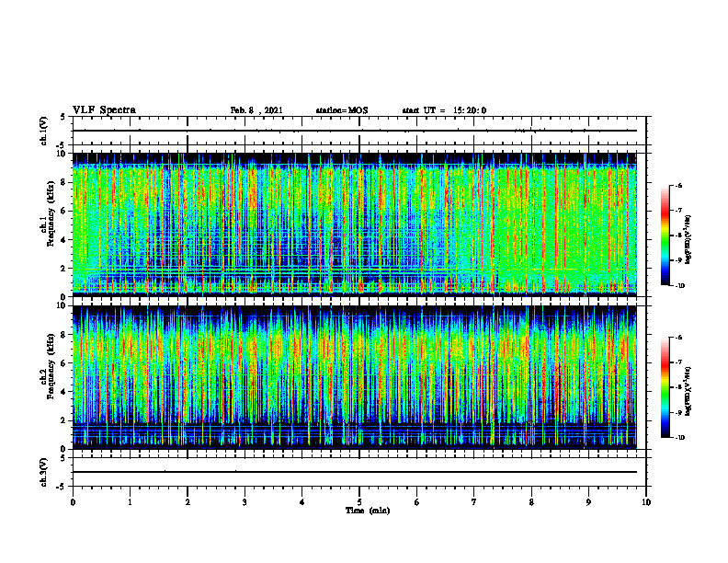Click the ch.2 spectrogram color bar
Image resolution: width=728 pixels, height=563 pixels.
665,387
